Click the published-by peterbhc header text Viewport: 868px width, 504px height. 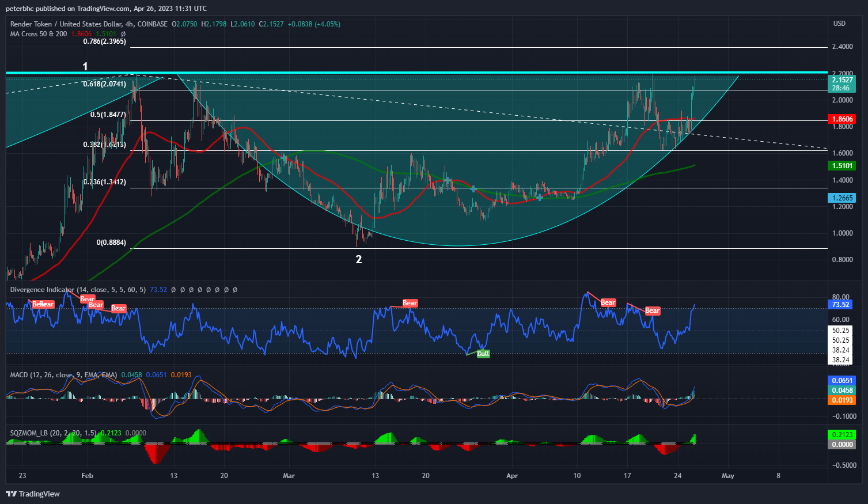coord(106,9)
